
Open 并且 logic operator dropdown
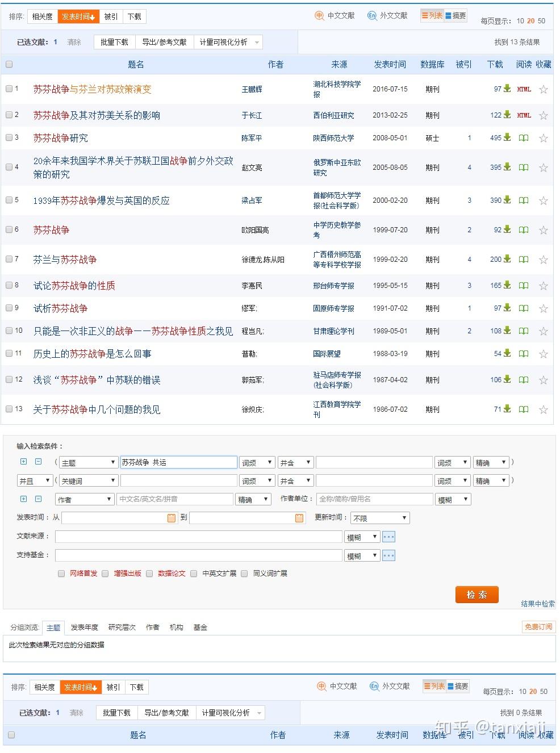point(35,481)
